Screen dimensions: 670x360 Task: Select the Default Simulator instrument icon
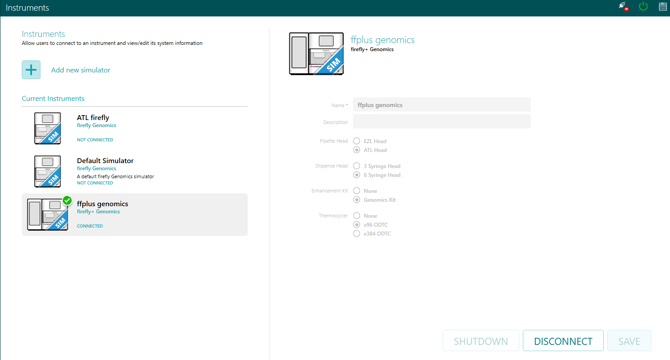[x=47, y=171]
